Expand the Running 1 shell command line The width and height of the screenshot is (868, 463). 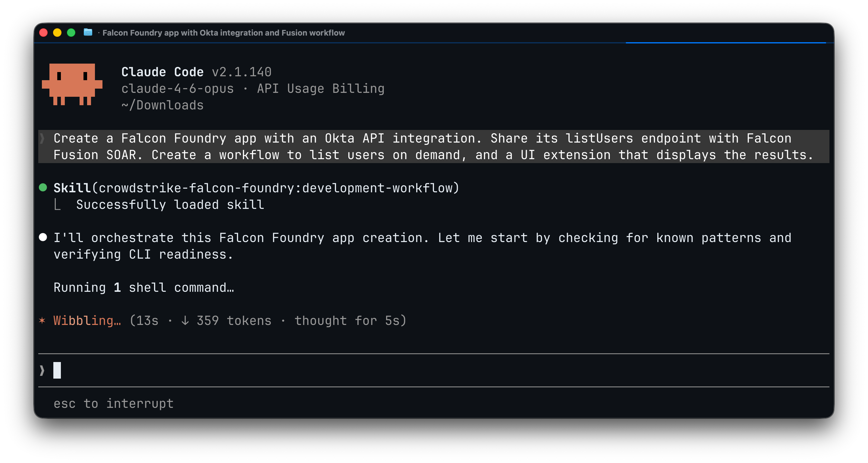click(144, 288)
